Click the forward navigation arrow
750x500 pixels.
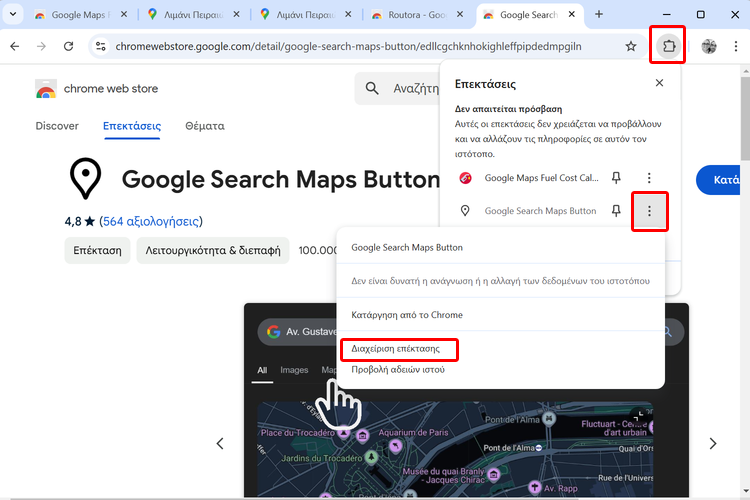[42, 46]
